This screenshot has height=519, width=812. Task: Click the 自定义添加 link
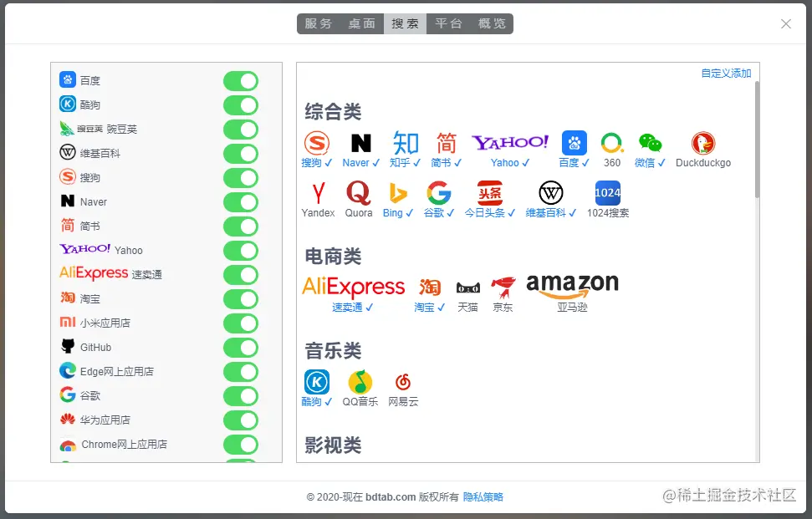(726, 74)
